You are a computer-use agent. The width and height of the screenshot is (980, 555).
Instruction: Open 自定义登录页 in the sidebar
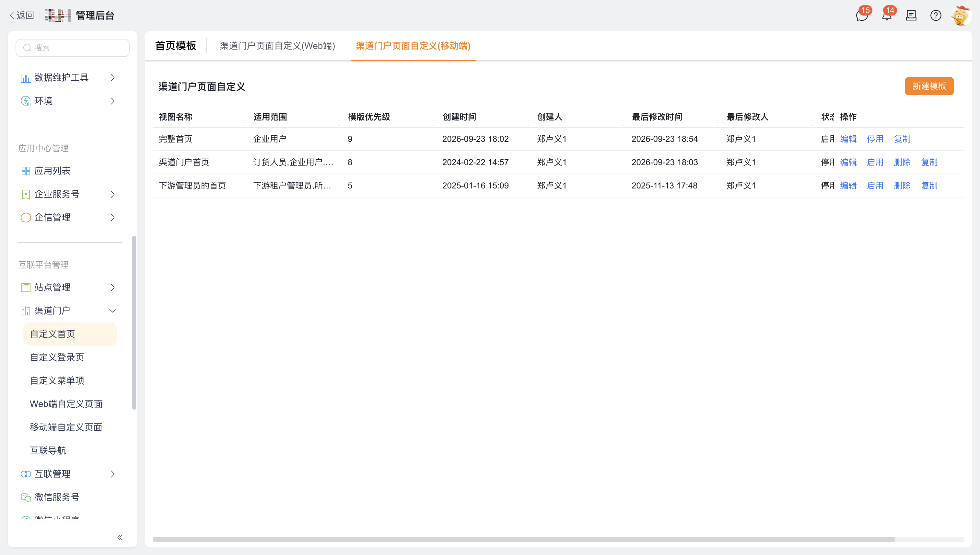pos(57,357)
